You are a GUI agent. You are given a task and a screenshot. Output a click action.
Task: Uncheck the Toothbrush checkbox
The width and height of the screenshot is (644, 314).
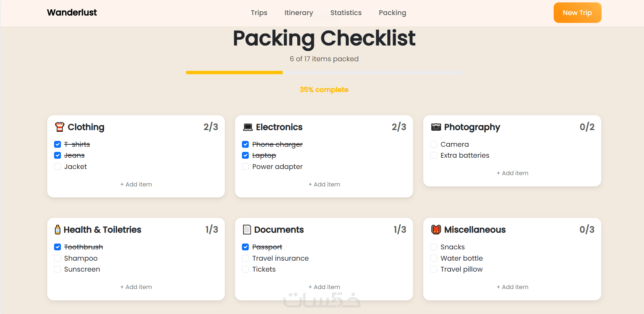pyautogui.click(x=57, y=247)
